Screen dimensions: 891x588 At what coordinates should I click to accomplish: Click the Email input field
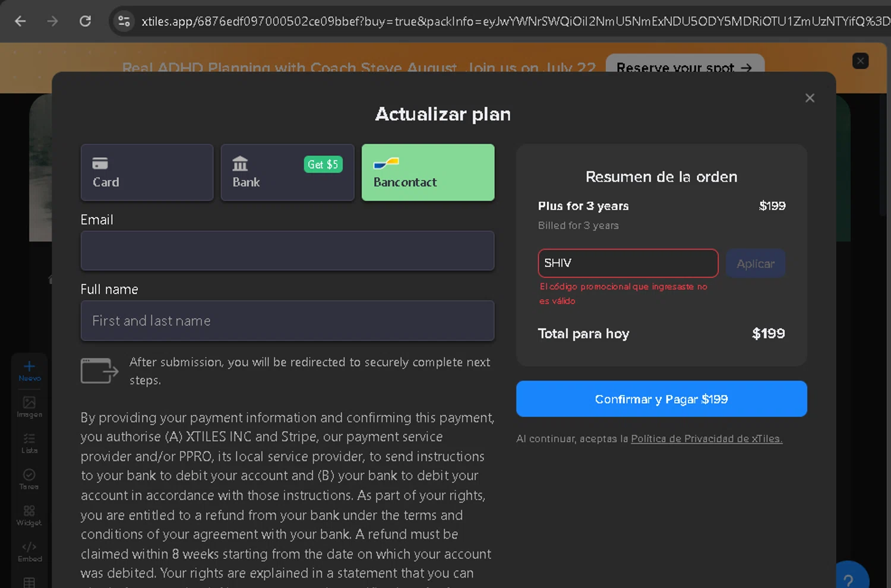click(287, 251)
